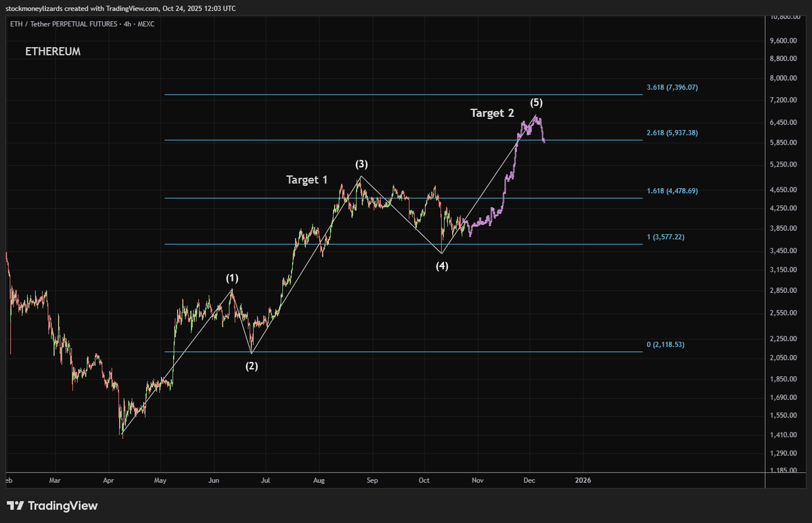
Task: Click 2026 on the time axis
Action: coord(583,480)
